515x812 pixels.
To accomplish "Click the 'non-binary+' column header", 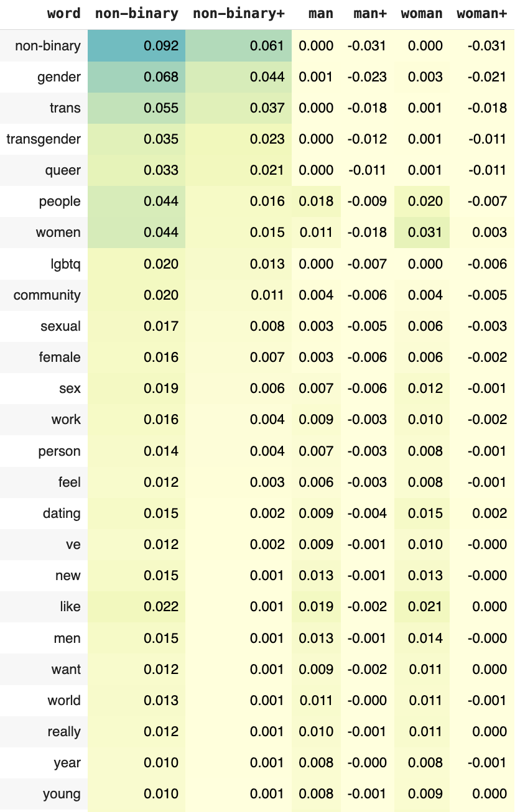I will coord(238,14).
